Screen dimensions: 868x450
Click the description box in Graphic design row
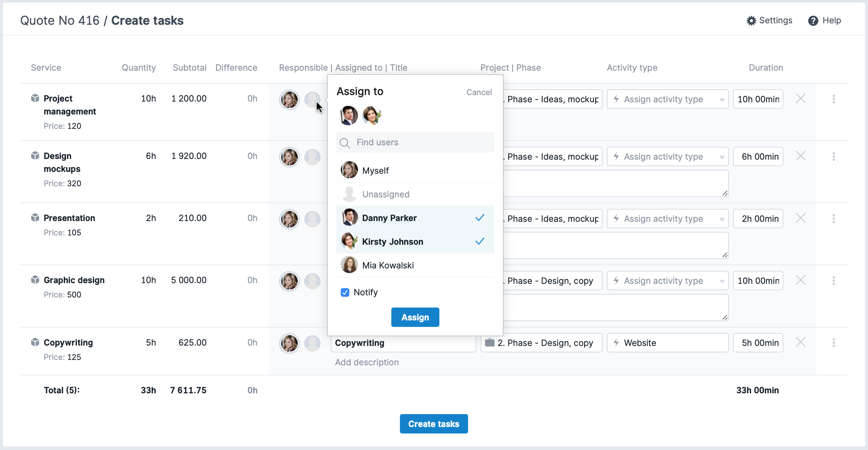point(616,308)
